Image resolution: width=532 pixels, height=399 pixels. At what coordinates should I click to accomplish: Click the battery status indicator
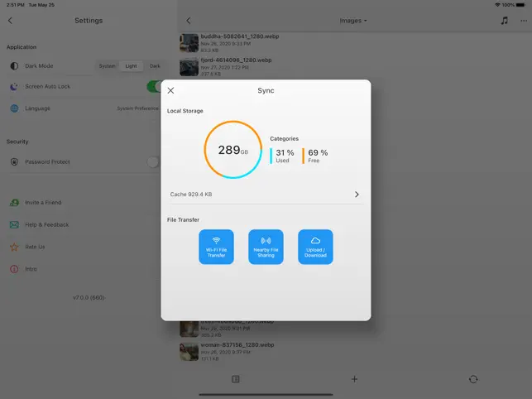(x=520, y=5)
